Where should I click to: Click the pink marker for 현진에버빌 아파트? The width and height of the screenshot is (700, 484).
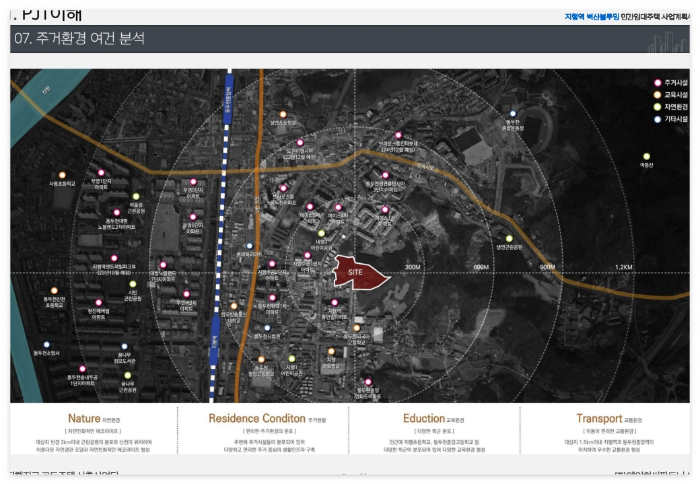click(x=99, y=303)
